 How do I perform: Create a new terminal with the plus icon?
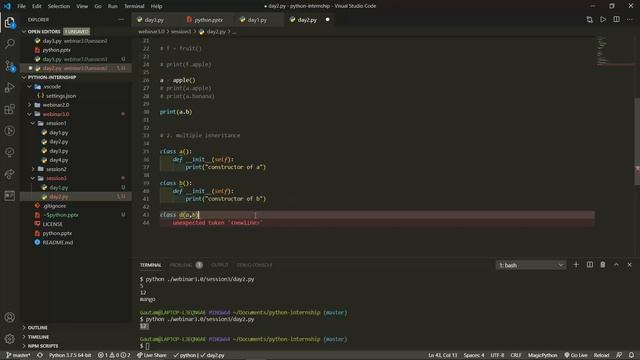point(576,265)
